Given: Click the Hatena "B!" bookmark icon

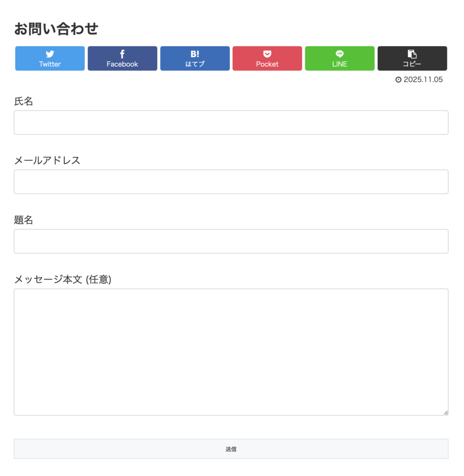Looking at the screenshot, I should pyautogui.click(x=195, y=54).
